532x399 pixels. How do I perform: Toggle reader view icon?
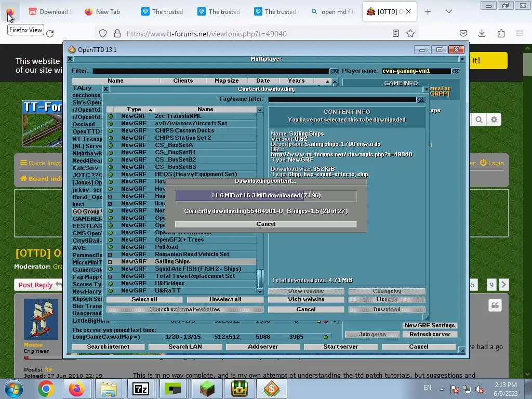pos(395,33)
